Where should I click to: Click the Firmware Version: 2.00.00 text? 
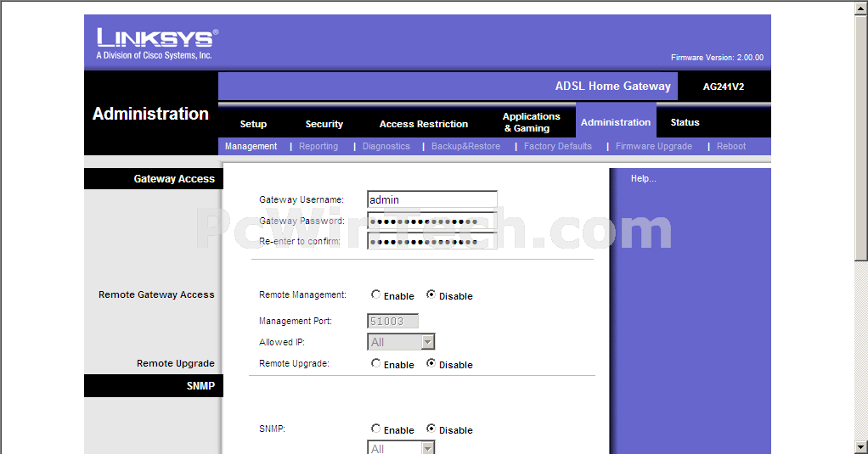coord(717,58)
